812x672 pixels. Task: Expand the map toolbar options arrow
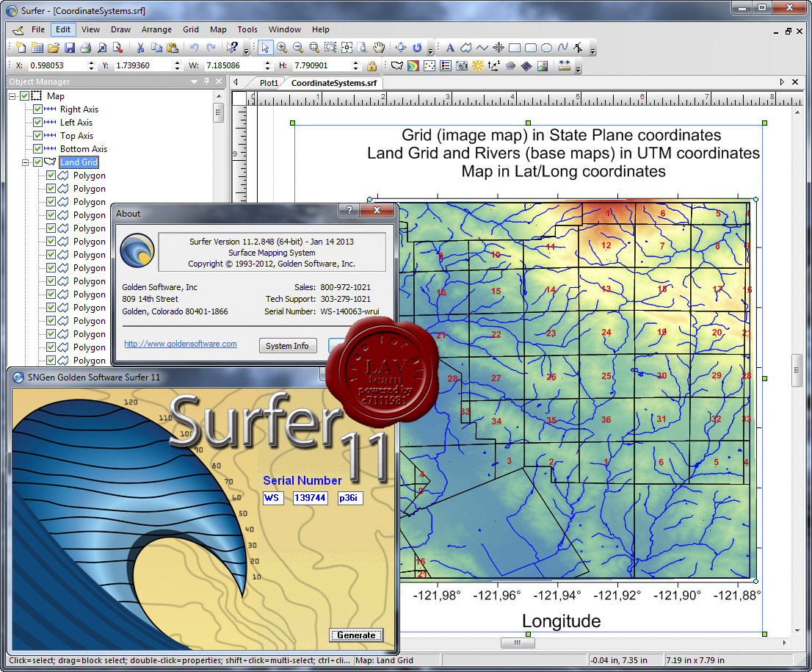tap(579, 68)
